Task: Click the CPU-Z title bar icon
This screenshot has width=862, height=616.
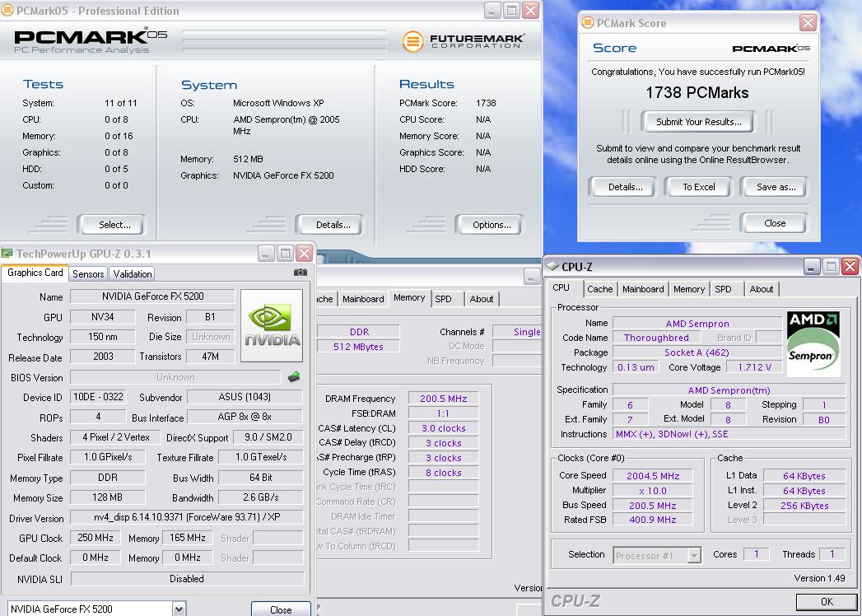Action: tap(552, 267)
